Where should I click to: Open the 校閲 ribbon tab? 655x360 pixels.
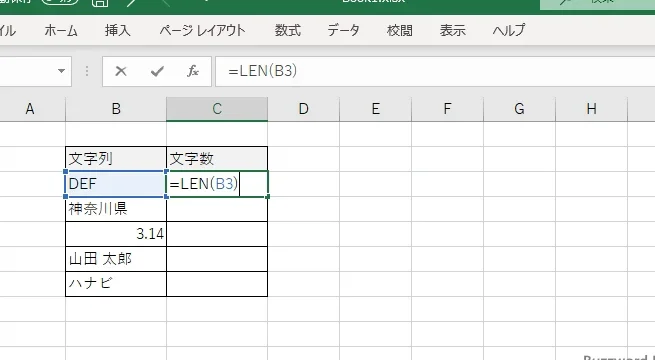pyautogui.click(x=400, y=30)
